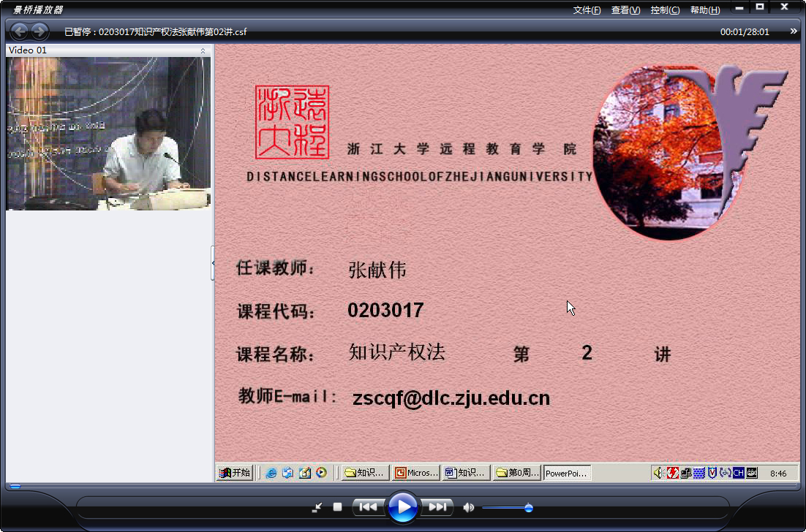Image resolution: width=806 pixels, height=532 pixels.
Task: Go forward with the right arrow button
Action: click(39, 31)
